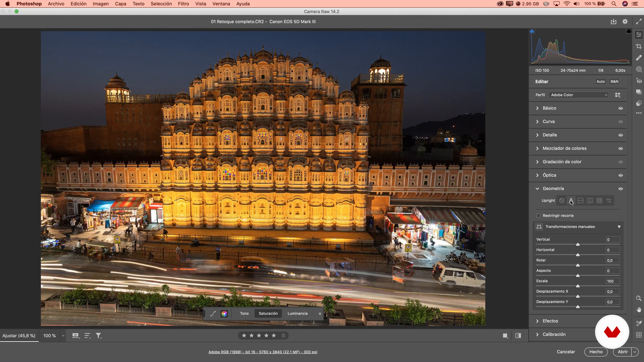
Task: Click the Hecho button
Action: 596,352
